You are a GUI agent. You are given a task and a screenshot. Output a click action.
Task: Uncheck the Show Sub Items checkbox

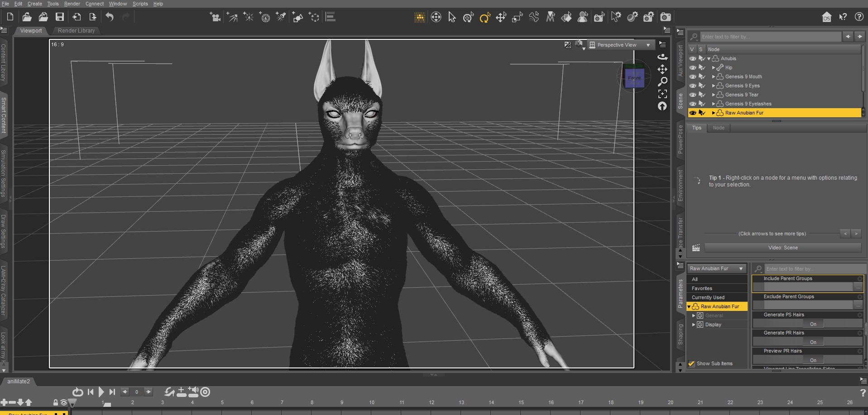(x=691, y=363)
